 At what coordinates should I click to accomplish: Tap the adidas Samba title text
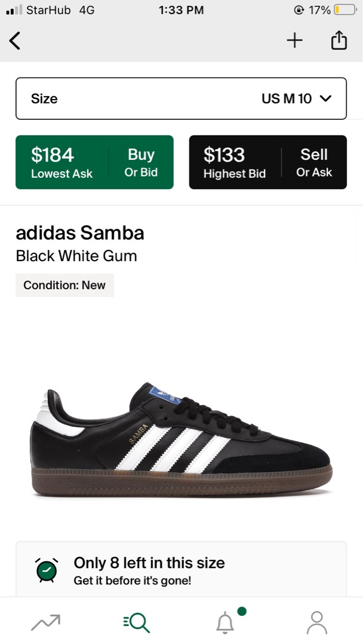(x=80, y=233)
